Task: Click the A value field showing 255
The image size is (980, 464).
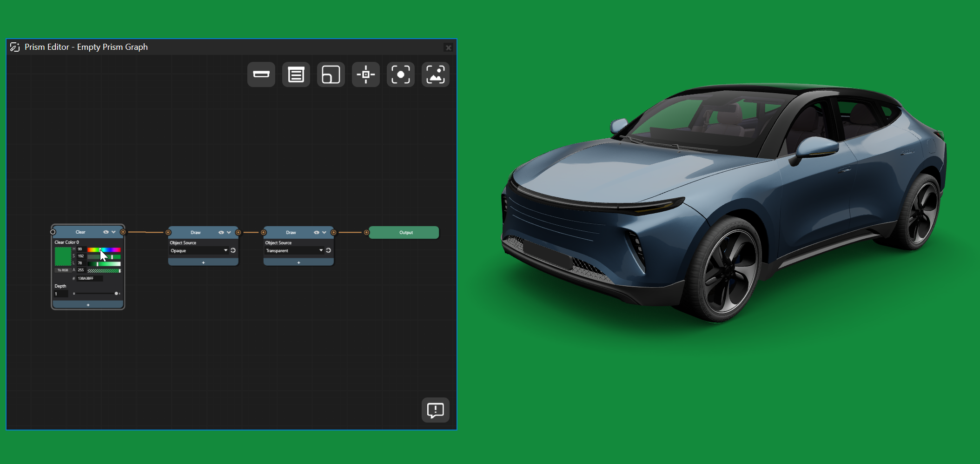Action: (x=81, y=270)
